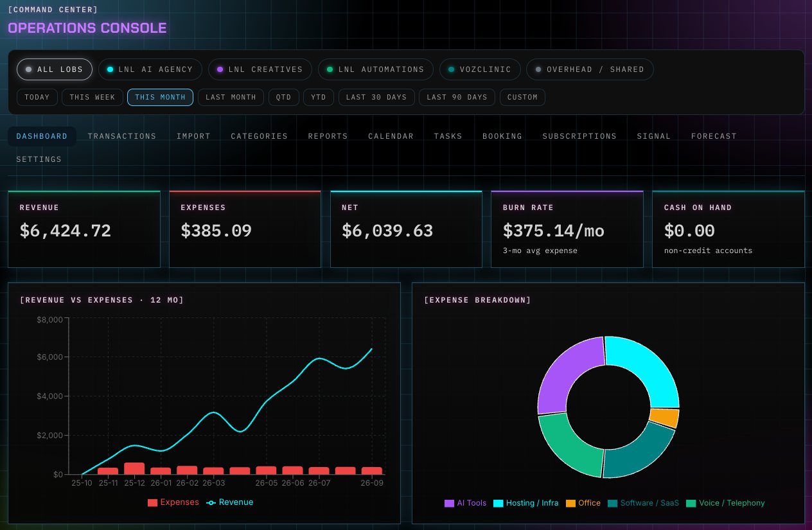Select QTD date range
Image resolution: width=812 pixels, height=530 pixels.
coord(283,97)
